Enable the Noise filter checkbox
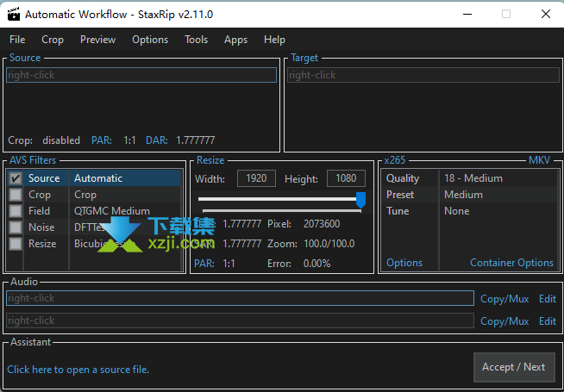The height and width of the screenshot is (392, 564). (16, 227)
